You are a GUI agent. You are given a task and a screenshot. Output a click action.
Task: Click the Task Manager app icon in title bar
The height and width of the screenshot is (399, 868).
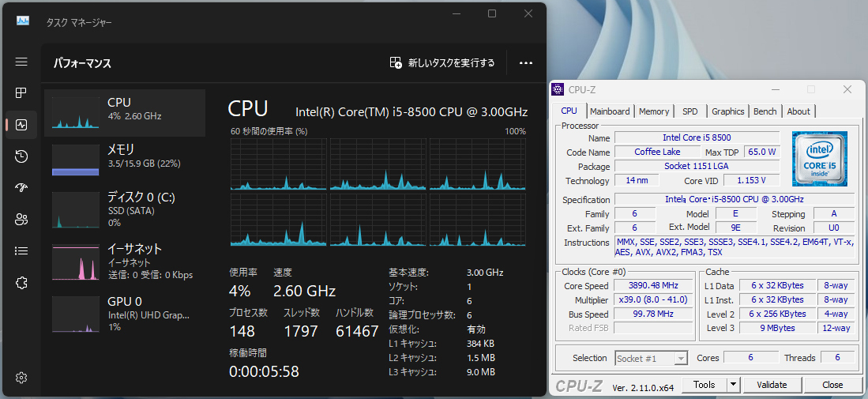[x=23, y=21]
